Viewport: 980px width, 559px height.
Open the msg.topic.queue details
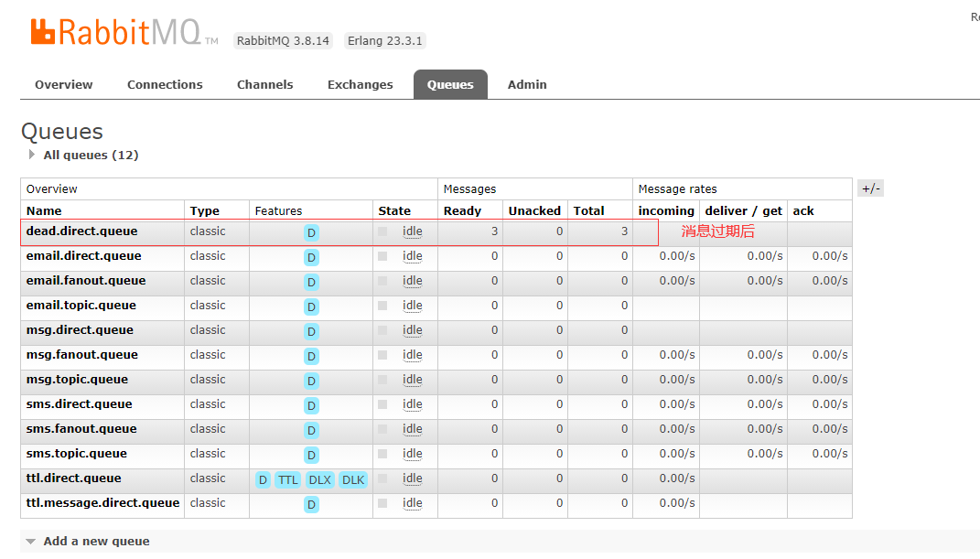coord(78,379)
